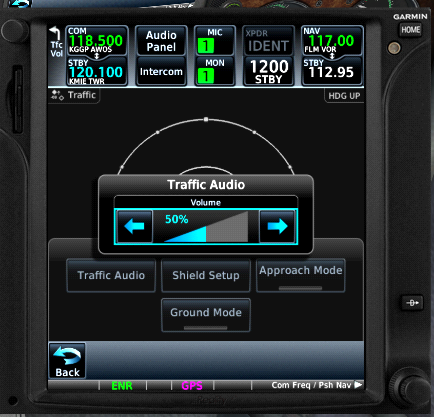Click the direct-to bezel key

pos(412,303)
